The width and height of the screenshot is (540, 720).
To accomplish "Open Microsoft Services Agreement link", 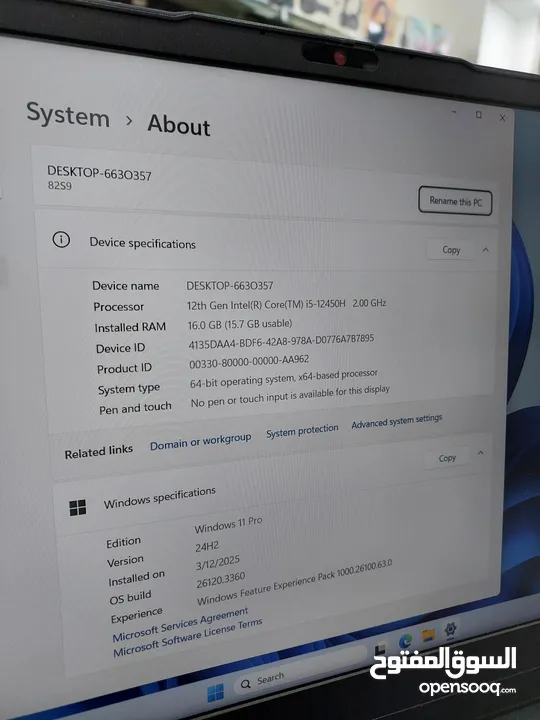I will [x=180, y=625].
